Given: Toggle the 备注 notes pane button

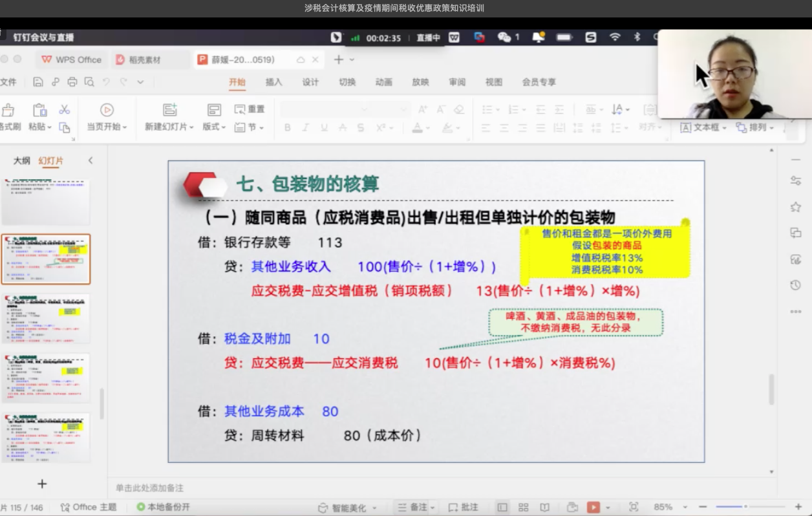Looking at the screenshot, I should 416,508.
